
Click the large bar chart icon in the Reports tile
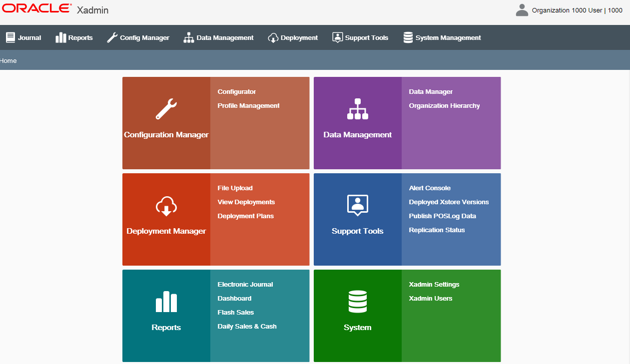[x=166, y=302]
